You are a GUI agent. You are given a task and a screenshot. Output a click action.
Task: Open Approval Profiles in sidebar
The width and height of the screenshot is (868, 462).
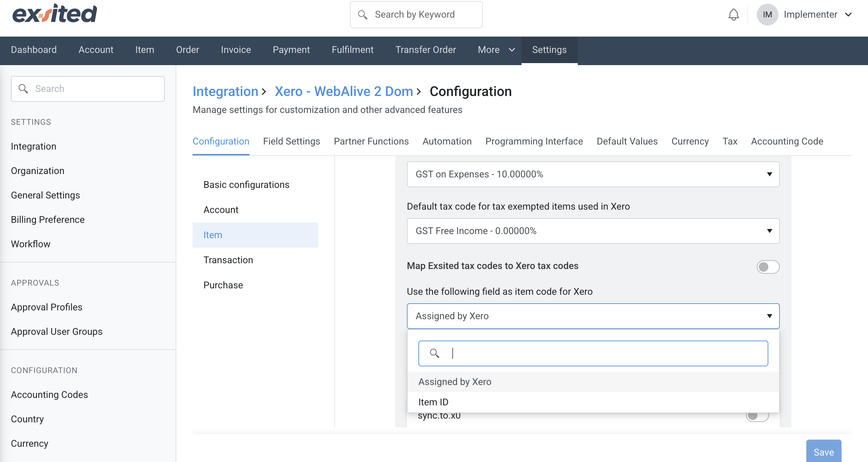46,307
